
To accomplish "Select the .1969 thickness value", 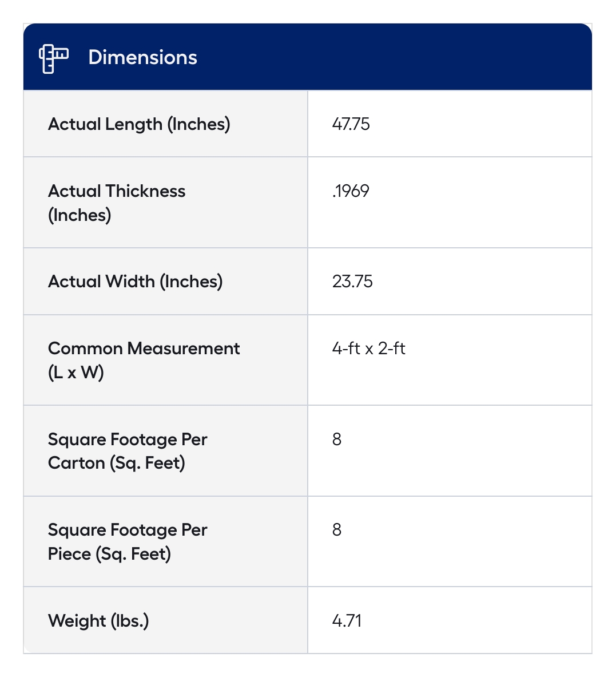I will click(351, 191).
